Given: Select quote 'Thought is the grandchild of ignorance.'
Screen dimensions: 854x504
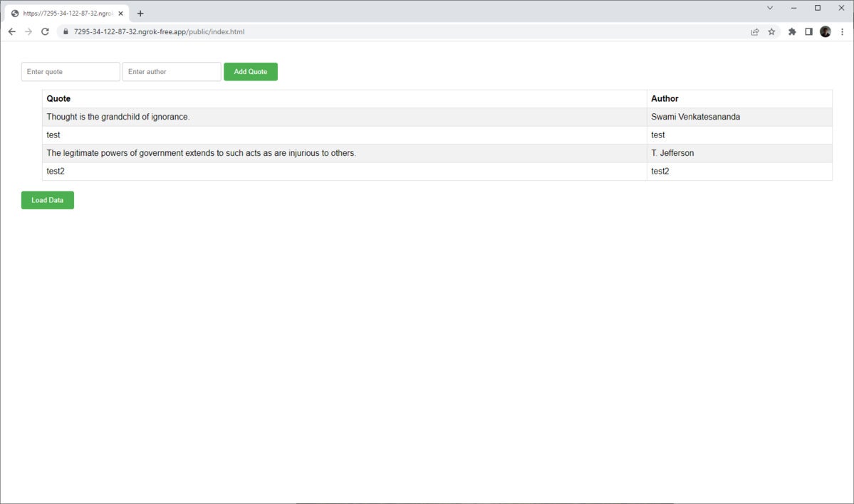Looking at the screenshot, I should [344, 117].
